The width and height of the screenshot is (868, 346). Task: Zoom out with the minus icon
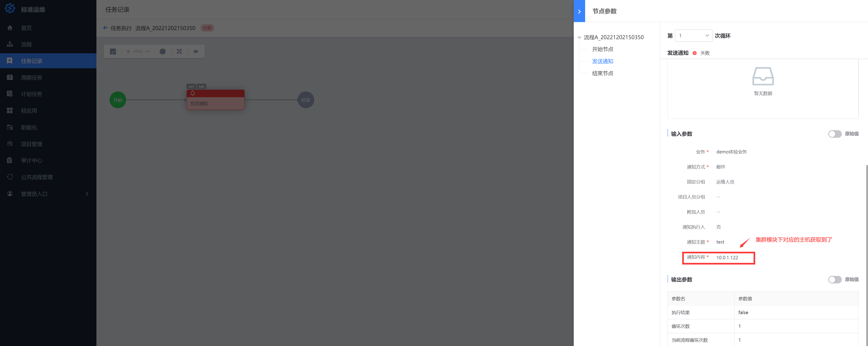coord(147,51)
